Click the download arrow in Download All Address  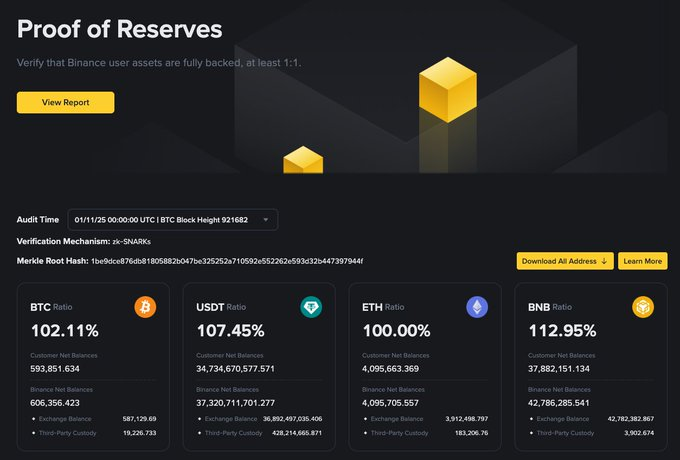point(604,261)
